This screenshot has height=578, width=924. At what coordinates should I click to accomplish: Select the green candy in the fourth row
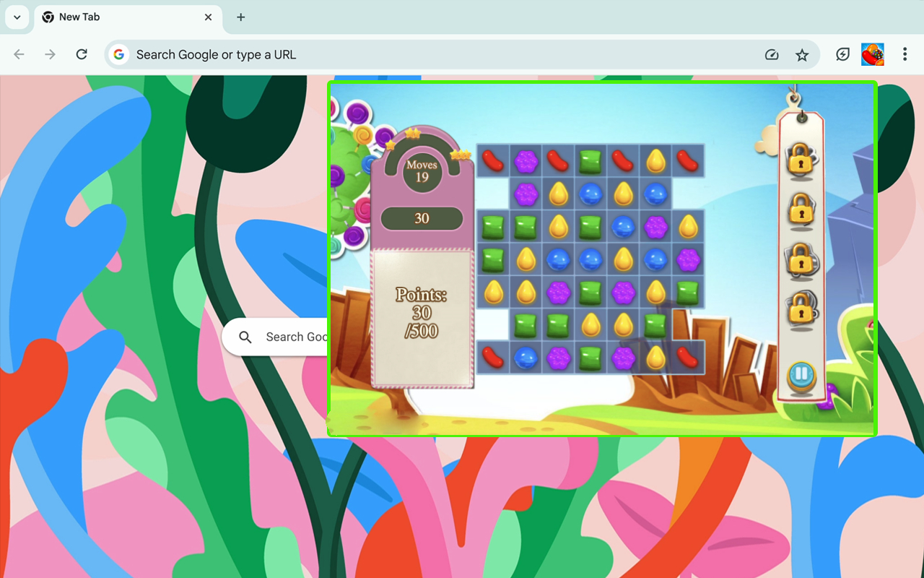click(493, 259)
